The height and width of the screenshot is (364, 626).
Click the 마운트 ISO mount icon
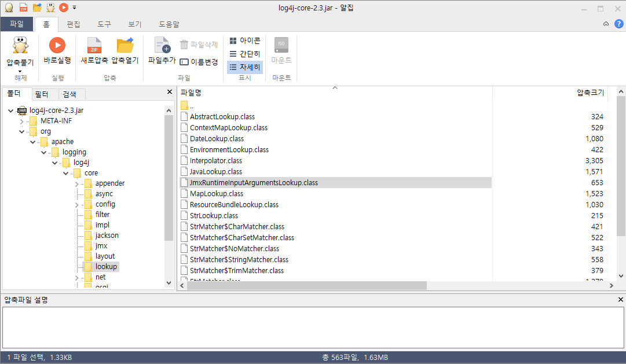pos(281,45)
